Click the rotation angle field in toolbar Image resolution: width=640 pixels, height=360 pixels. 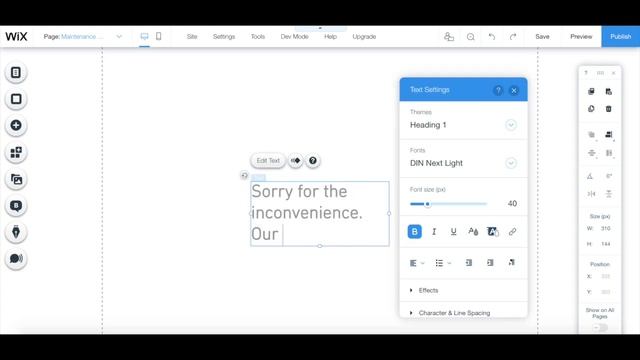pyautogui.click(x=609, y=176)
